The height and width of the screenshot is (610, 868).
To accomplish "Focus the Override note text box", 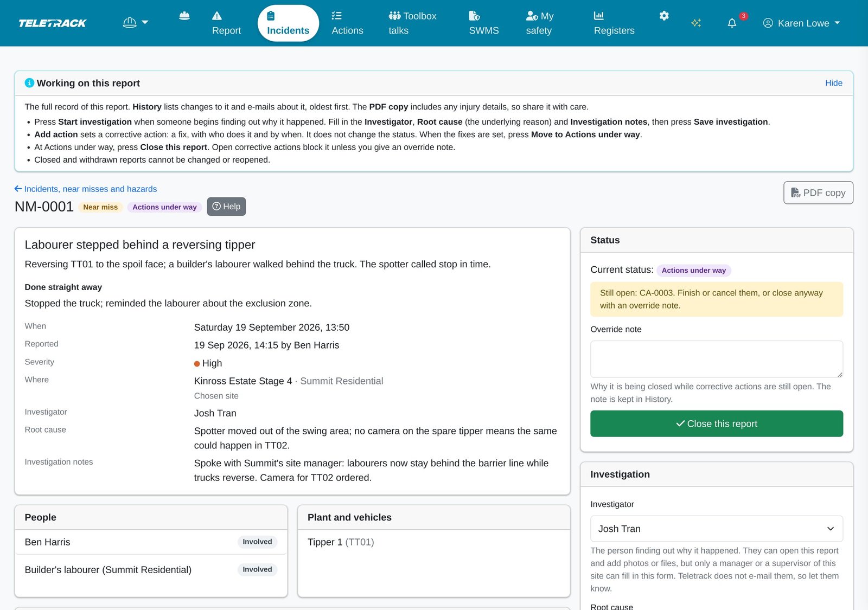I will [717, 359].
